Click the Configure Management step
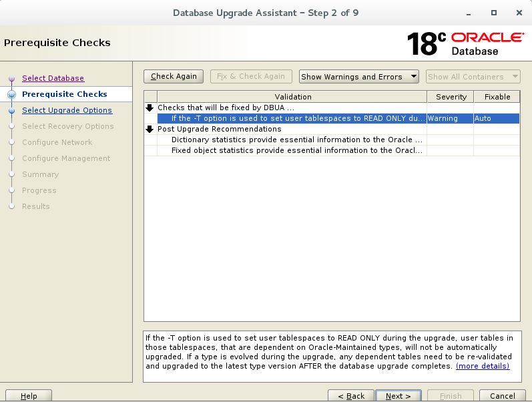This screenshot has height=402, width=532. (66, 158)
